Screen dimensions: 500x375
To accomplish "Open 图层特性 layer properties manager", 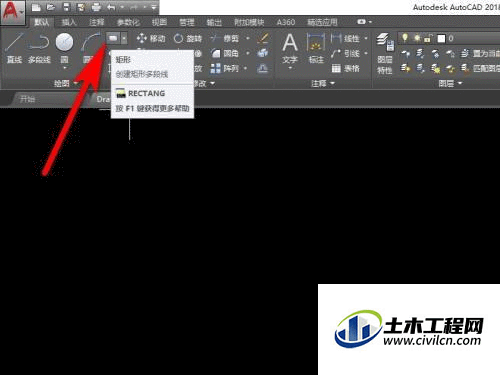I will click(385, 54).
